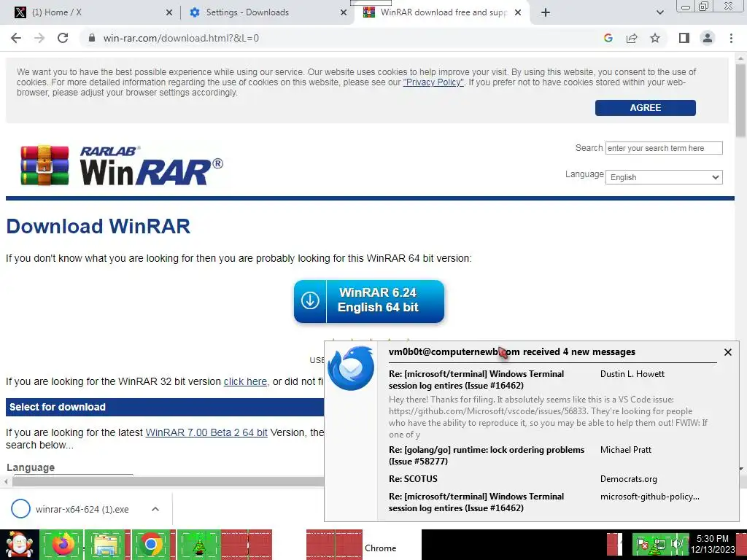Screen dimensions: 747x560
Task: Click sender Democrats.org
Action: pos(628,478)
